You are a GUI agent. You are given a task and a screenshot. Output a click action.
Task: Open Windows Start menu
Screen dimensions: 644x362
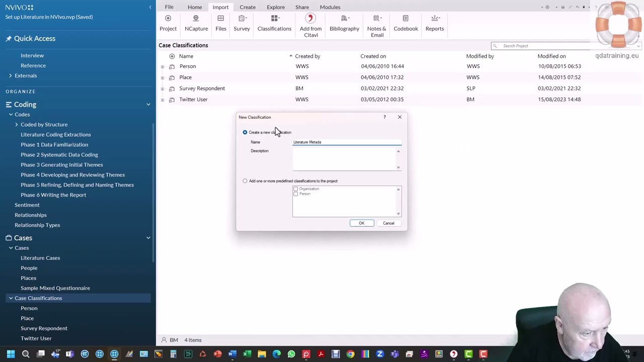tap(11, 354)
